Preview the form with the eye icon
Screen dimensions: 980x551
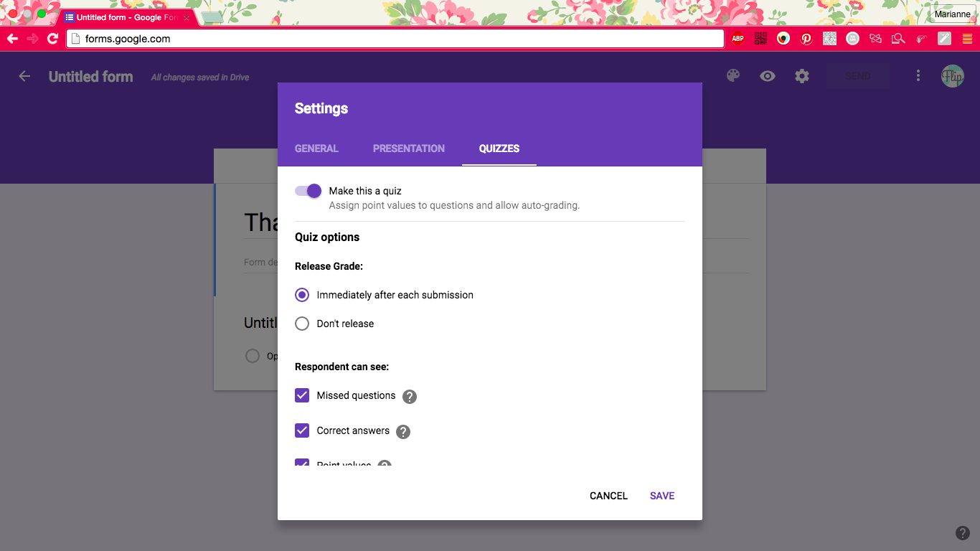(x=768, y=76)
